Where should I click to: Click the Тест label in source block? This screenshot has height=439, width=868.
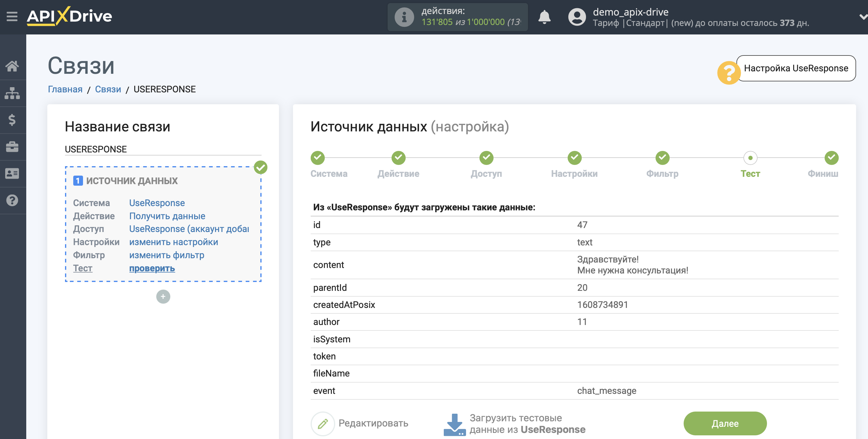click(82, 268)
